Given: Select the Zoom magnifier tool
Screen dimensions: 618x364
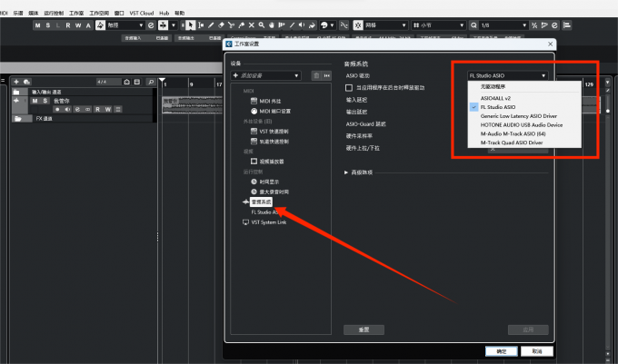Looking at the screenshot, I should (262, 25).
